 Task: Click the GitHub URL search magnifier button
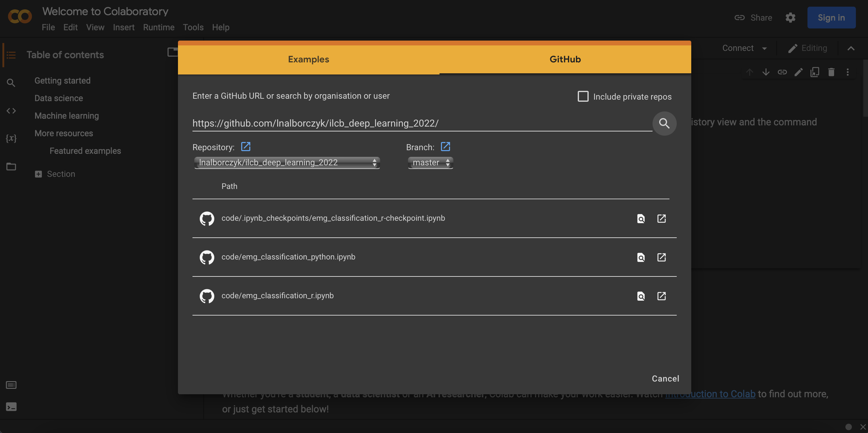(x=664, y=124)
